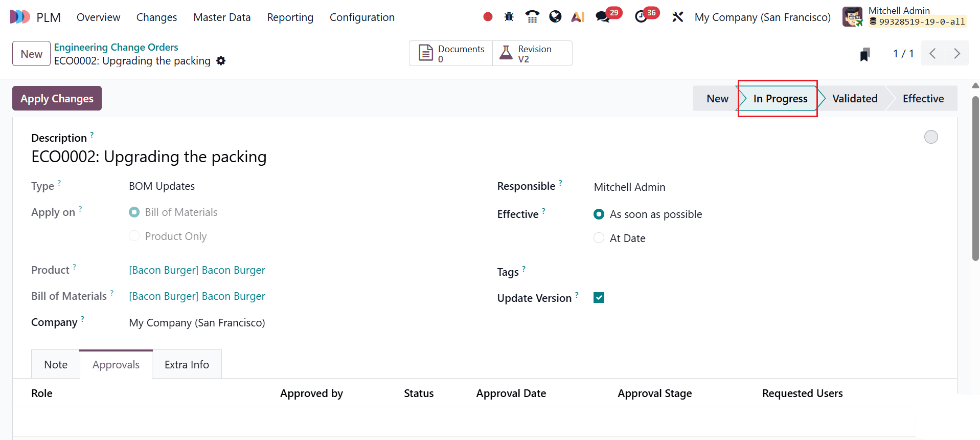Viewport: 980px width, 440px height.
Task: Go to previous record arrow
Action: click(932, 53)
